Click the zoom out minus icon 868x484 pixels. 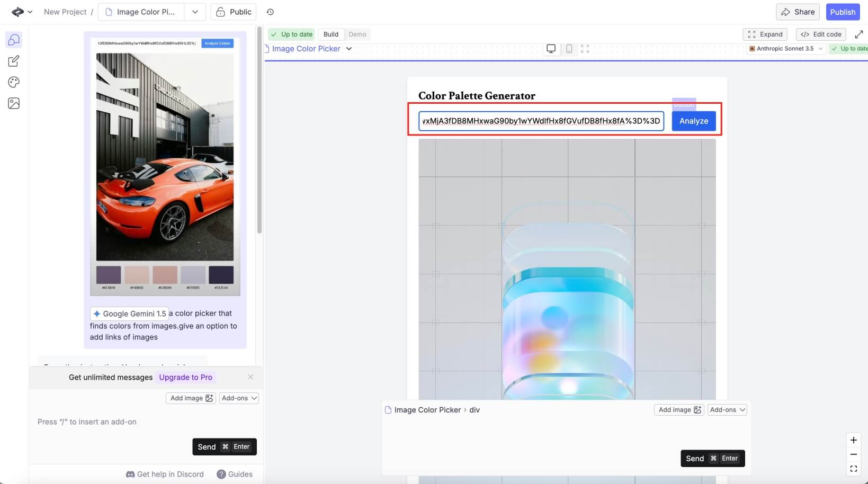pyautogui.click(x=853, y=454)
